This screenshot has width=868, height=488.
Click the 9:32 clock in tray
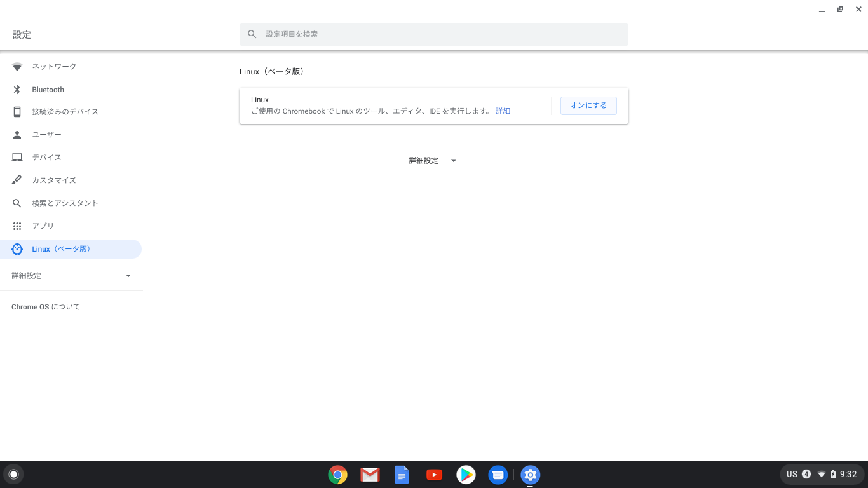[x=848, y=474]
